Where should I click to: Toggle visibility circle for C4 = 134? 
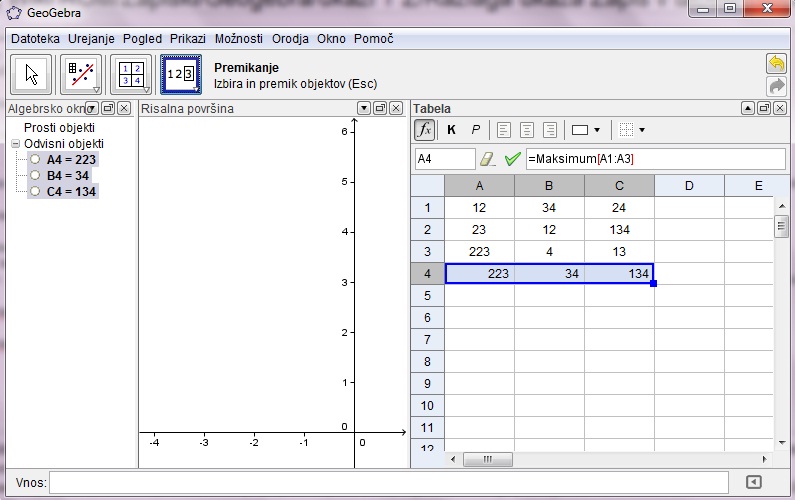click(x=35, y=191)
